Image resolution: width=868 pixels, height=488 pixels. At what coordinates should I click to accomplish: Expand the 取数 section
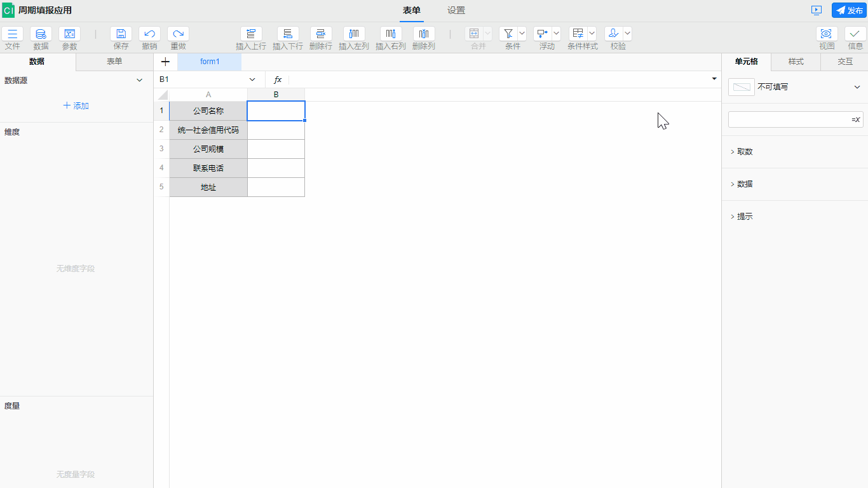point(745,152)
